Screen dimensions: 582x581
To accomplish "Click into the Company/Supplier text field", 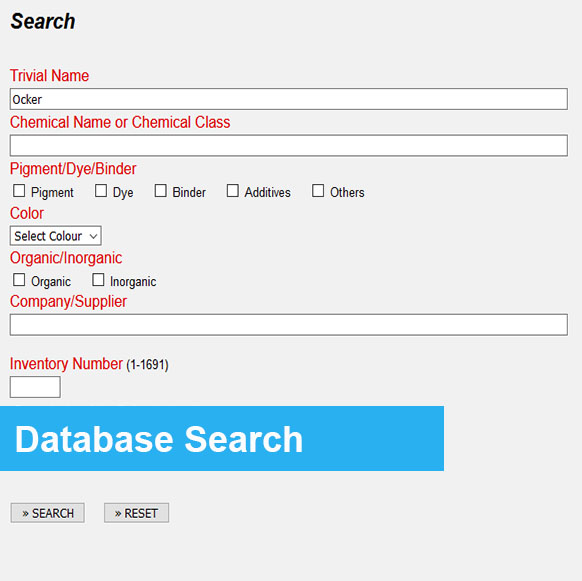I will pos(288,325).
